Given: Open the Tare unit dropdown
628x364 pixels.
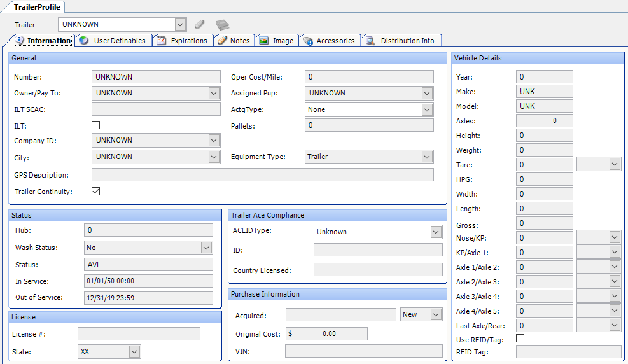Looking at the screenshot, I should tap(614, 164).
